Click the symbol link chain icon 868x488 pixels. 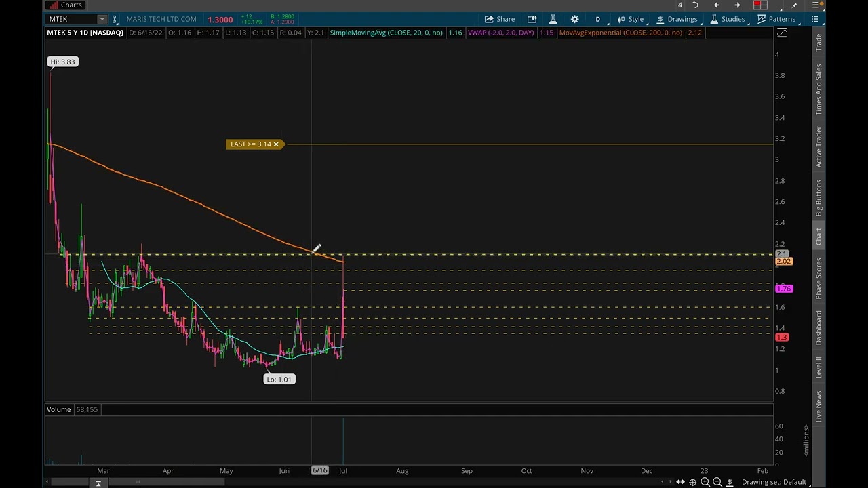coord(114,19)
